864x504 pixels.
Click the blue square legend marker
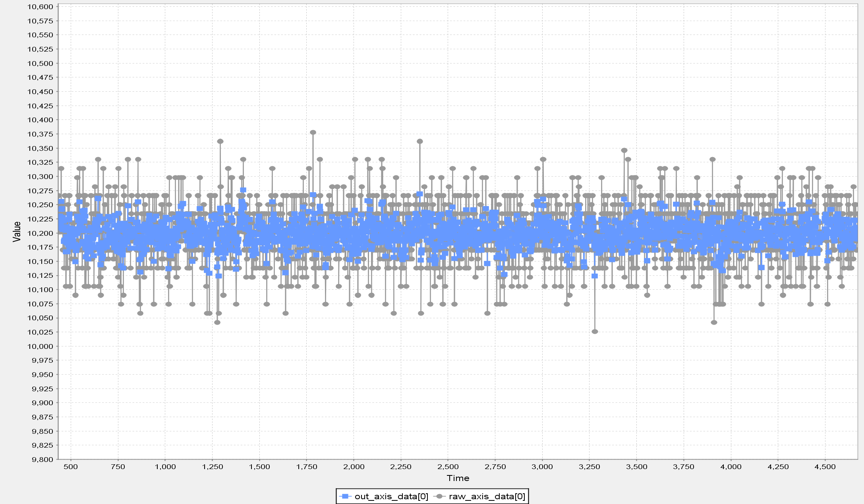tap(345, 496)
